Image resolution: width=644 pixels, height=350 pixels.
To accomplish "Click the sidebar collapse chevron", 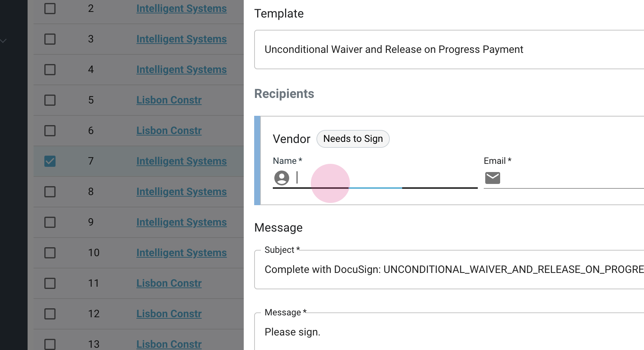I will pos(4,41).
